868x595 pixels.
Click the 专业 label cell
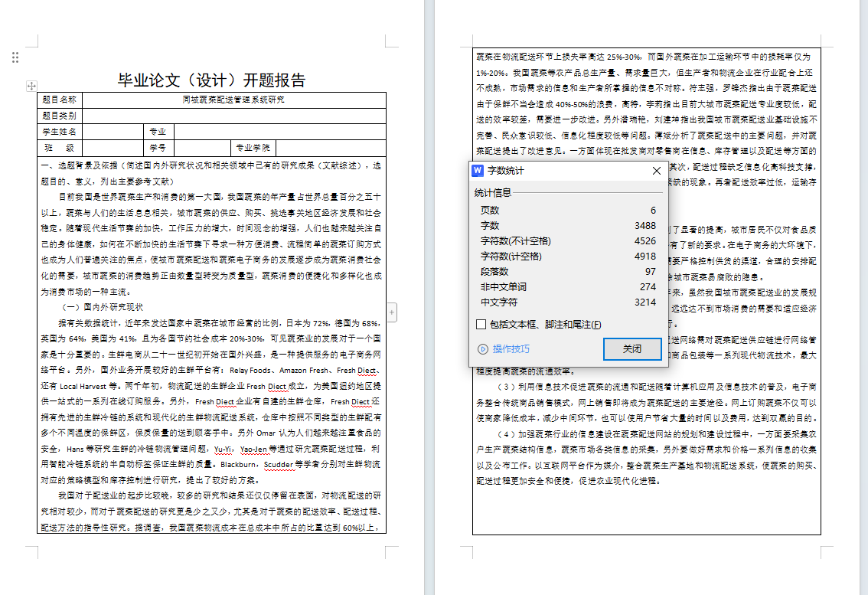158,132
